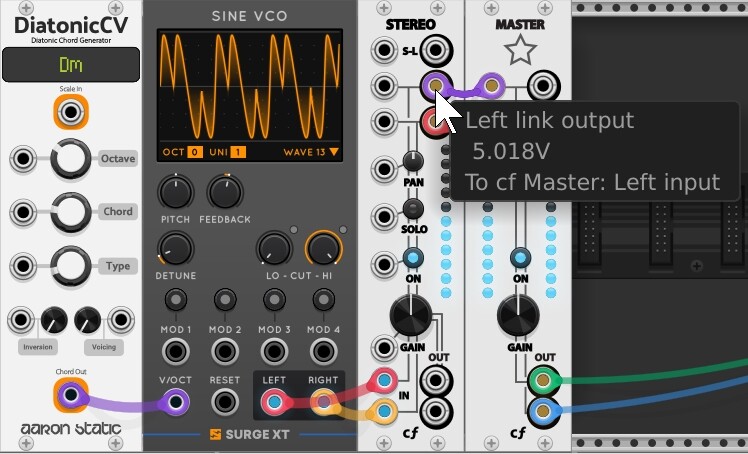Click the lower OUT jack on Stereo module

pyautogui.click(x=436, y=411)
